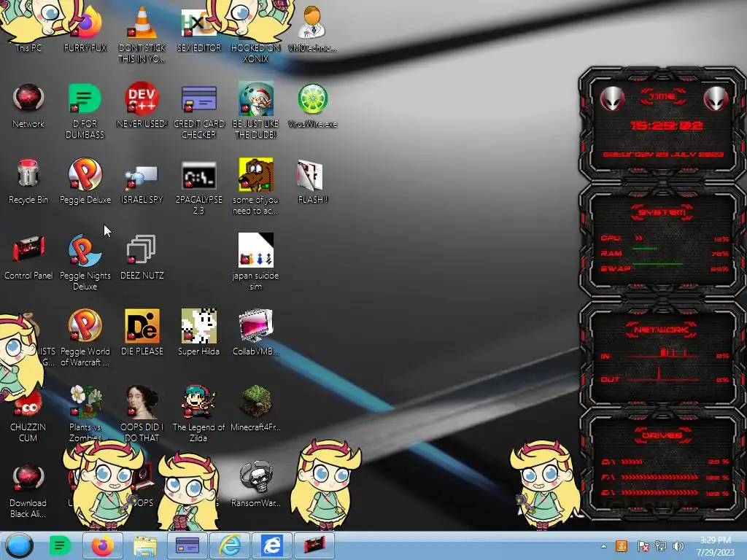Switch to the credit card app in taskbar
This screenshot has height=560, width=747.
[187, 545]
